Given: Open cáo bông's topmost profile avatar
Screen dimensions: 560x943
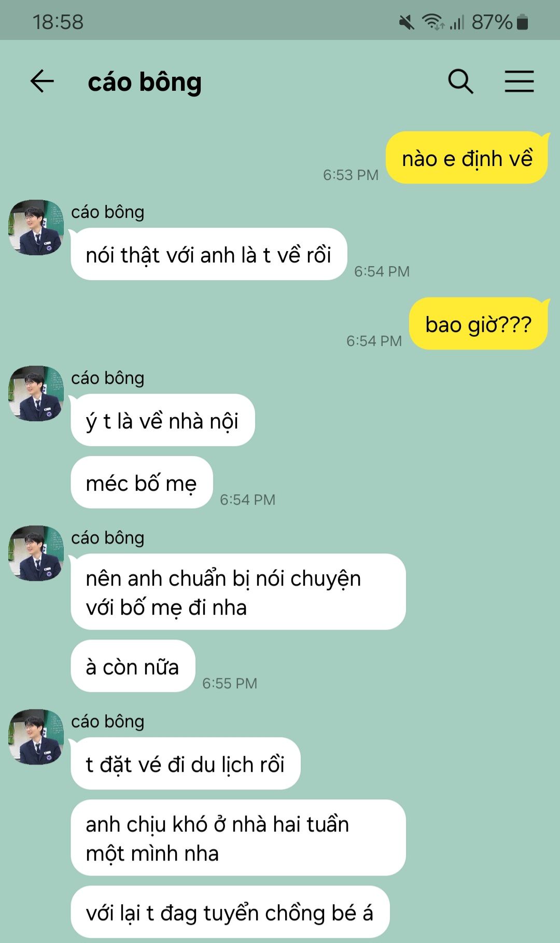Looking at the screenshot, I should pyautogui.click(x=36, y=227).
